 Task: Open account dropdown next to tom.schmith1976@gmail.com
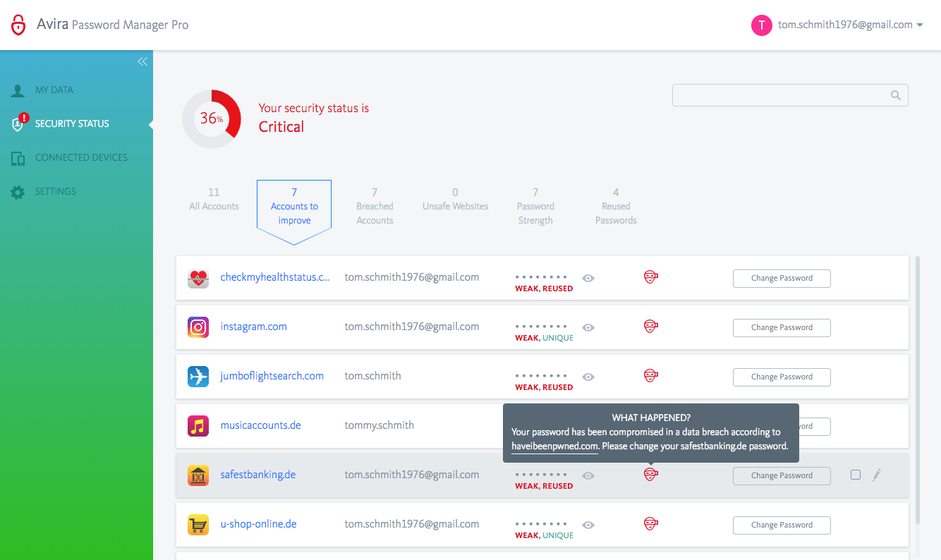(x=920, y=25)
